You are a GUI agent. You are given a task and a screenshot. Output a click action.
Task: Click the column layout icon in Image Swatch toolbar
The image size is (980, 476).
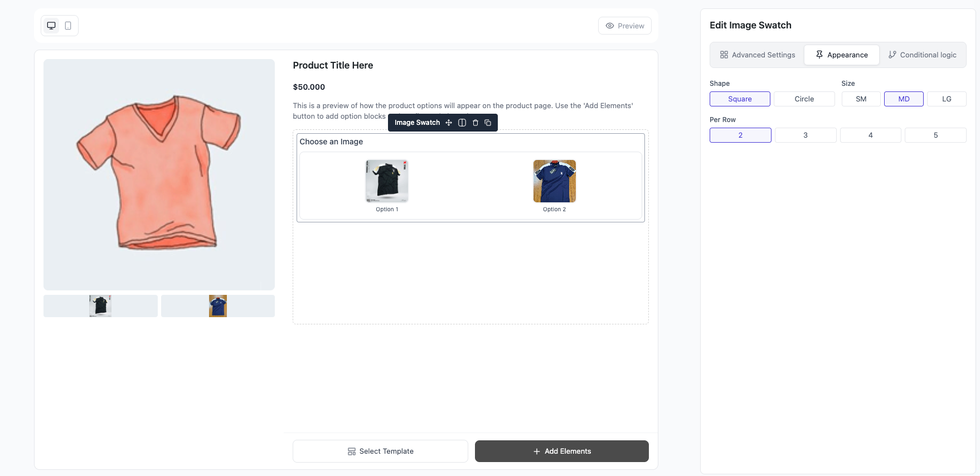pyautogui.click(x=462, y=123)
